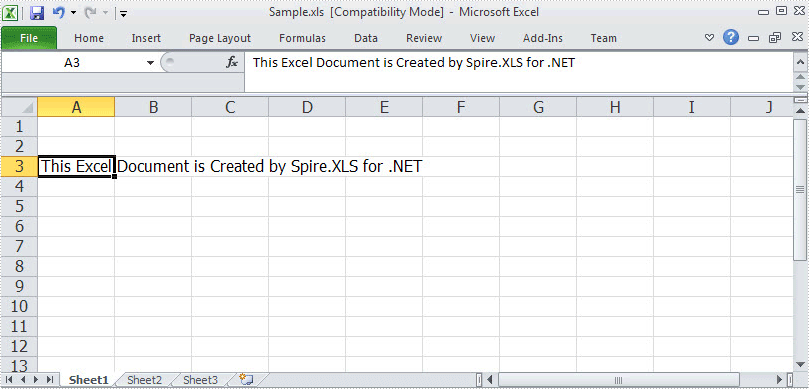Open the Customize Quick Access Toolbar dropdown

click(124, 13)
